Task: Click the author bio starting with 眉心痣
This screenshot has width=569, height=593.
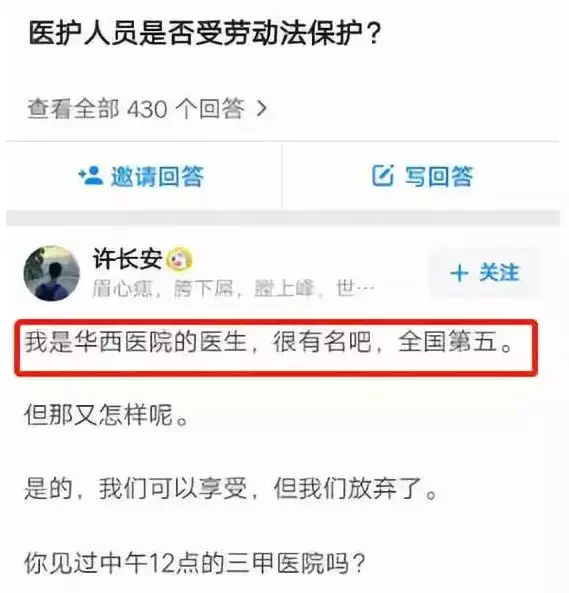Action: [233, 289]
